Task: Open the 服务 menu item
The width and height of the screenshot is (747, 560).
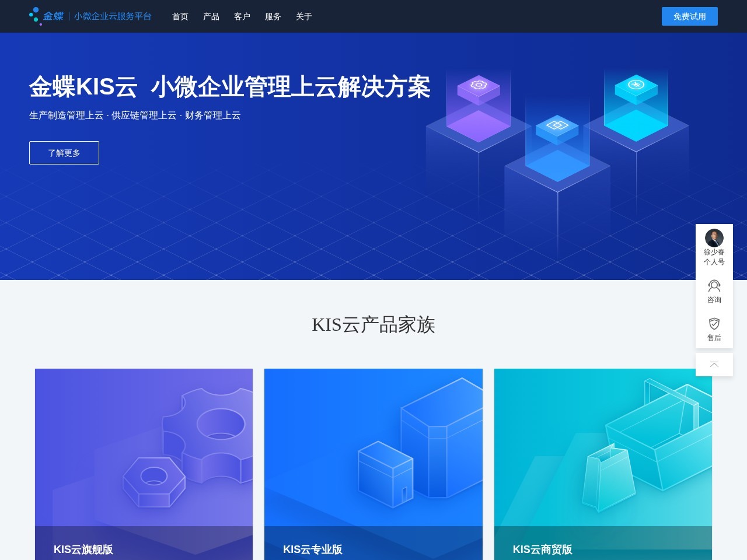Action: click(x=273, y=16)
